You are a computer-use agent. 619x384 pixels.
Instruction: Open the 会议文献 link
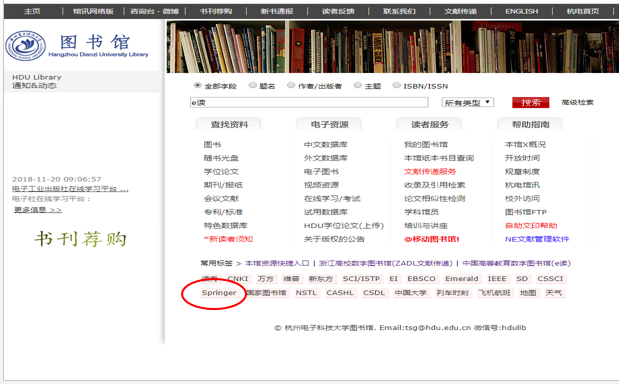(x=221, y=199)
